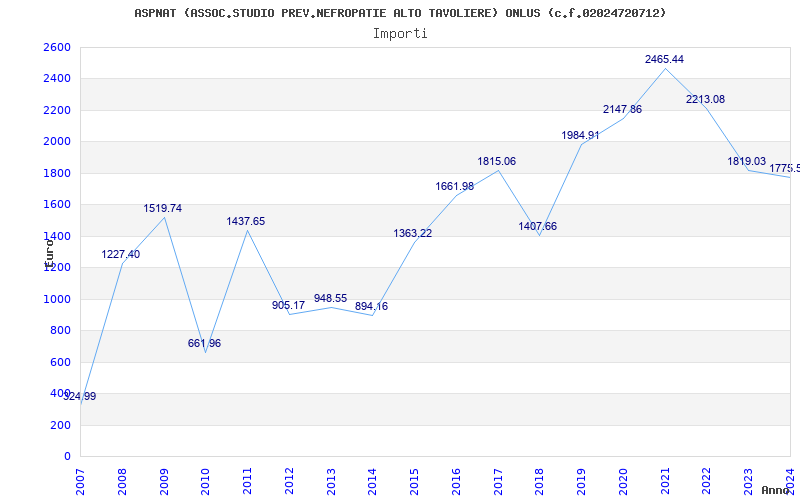The height and width of the screenshot is (500, 800).
Task: Click the data label 948.55
Action: click(330, 298)
